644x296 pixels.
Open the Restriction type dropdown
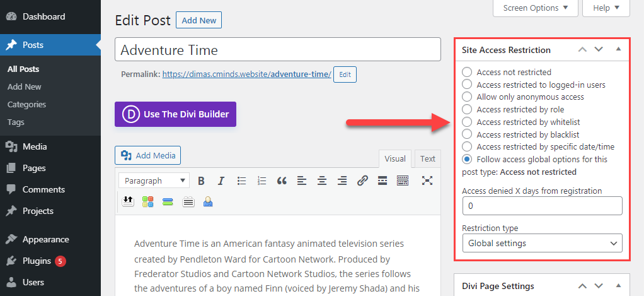[542, 243]
